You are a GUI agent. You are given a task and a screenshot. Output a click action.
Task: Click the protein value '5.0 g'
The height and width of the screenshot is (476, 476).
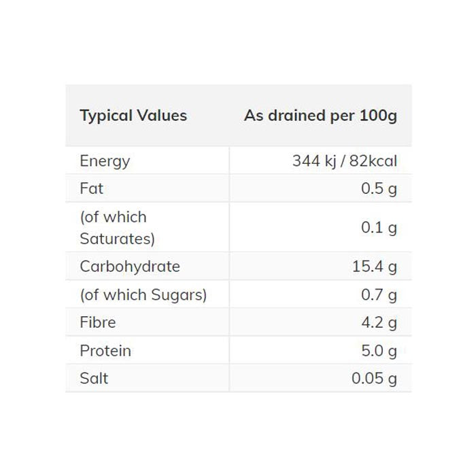(x=379, y=351)
